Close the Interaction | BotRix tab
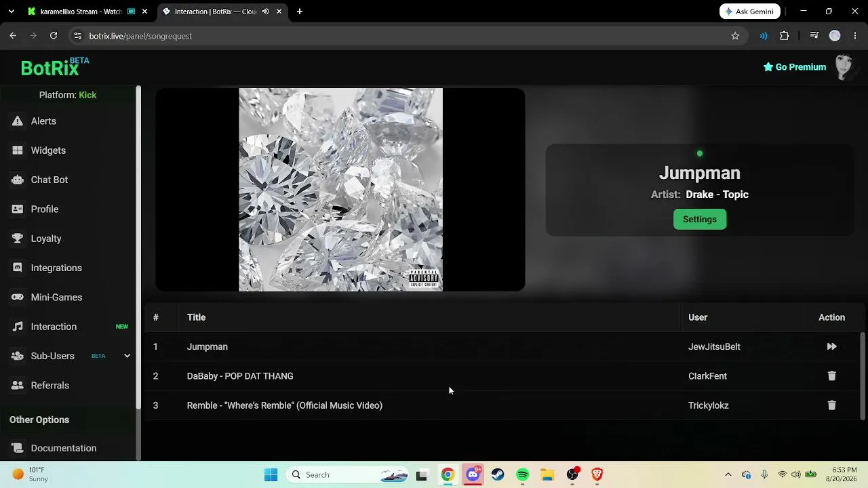The width and height of the screenshot is (868, 488). (x=279, y=12)
